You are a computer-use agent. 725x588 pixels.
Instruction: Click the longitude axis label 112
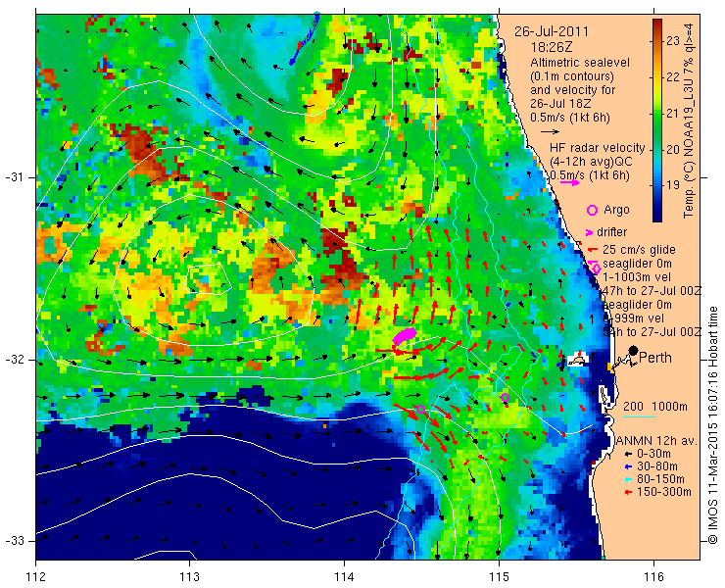click(x=36, y=577)
